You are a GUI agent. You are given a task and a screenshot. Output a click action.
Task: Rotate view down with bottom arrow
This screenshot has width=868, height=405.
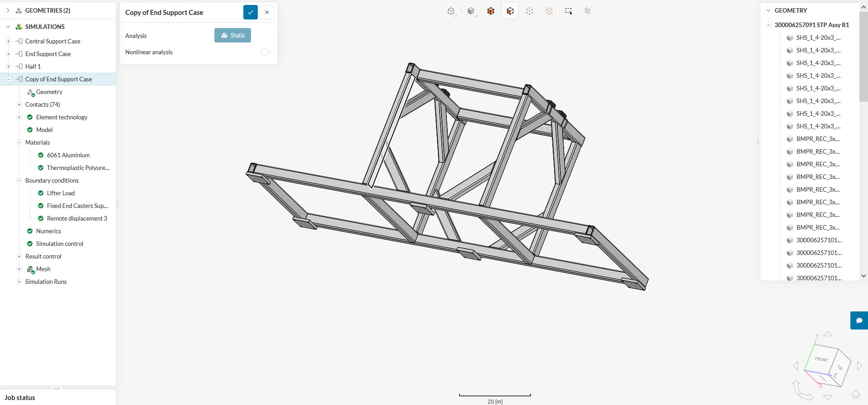[x=828, y=397]
